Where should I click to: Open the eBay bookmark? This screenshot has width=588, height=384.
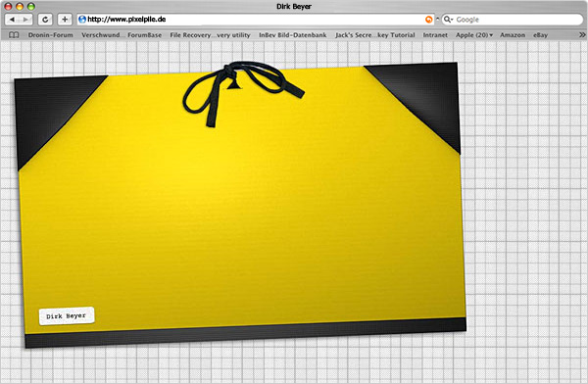click(x=540, y=35)
